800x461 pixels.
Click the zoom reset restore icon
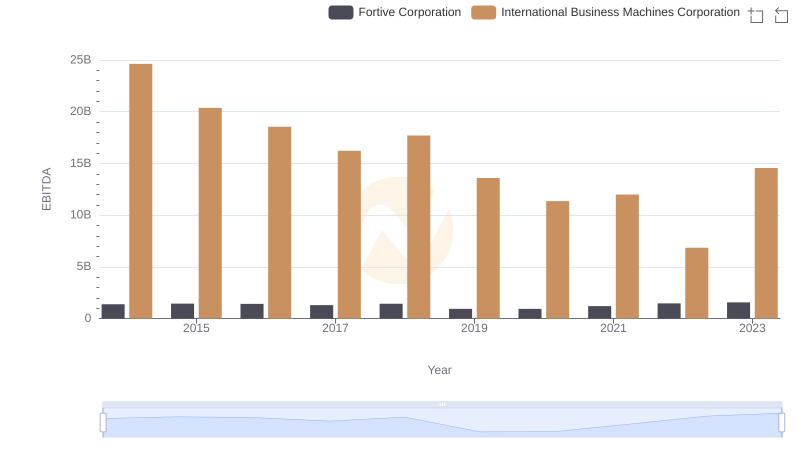click(781, 15)
